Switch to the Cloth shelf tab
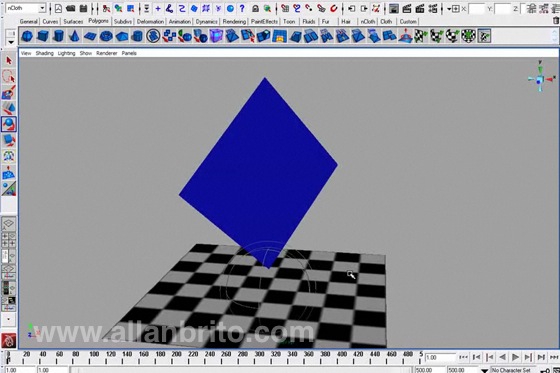 tap(386, 21)
